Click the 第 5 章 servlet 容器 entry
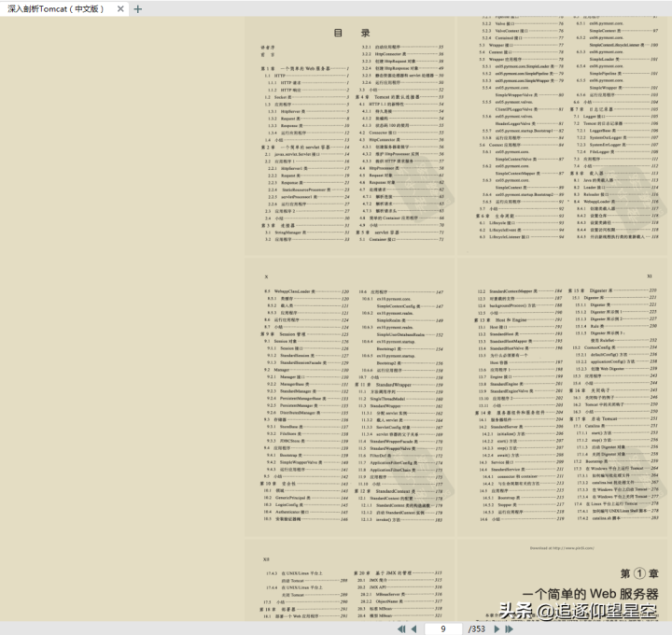 pyautogui.click(x=399, y=233)
